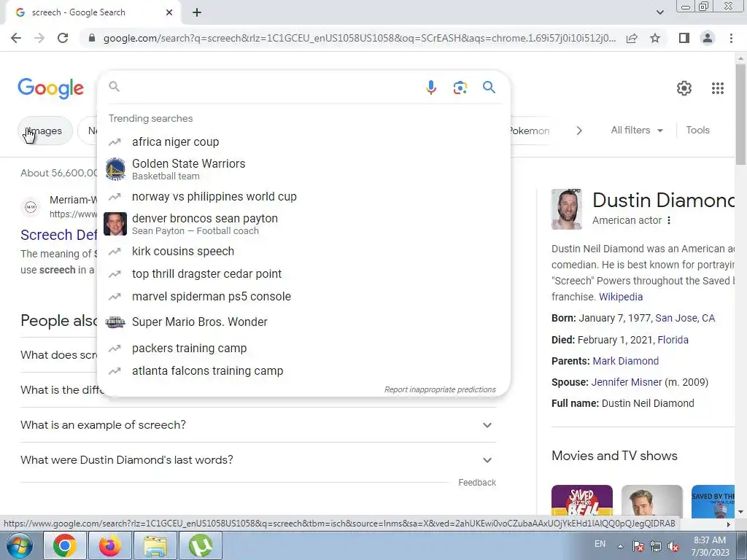Open the Saved by the Bell poster thumbnail
Screen dimensions: 747x560
click(x=582, y=501)
